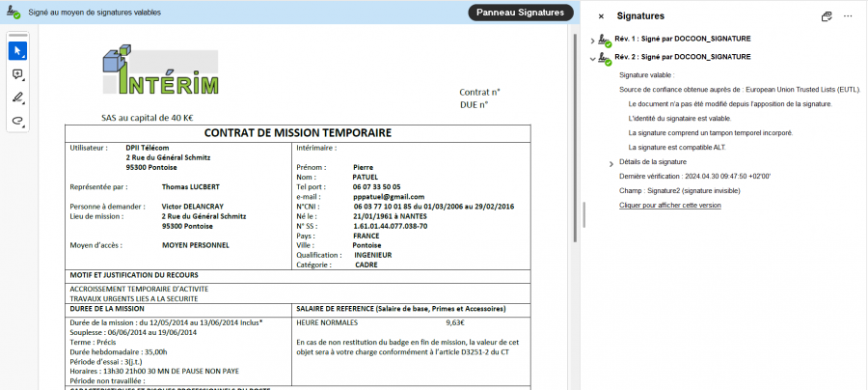
Task: Click 'MOTIF ET JUSTIFICATION DU RECOURS' heading
Action: pyautogui.click(x=134, y=275)
